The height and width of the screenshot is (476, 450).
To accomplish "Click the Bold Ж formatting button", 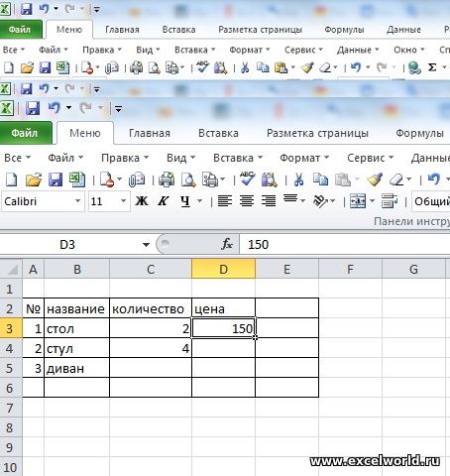I will click(x=142, y=201).
